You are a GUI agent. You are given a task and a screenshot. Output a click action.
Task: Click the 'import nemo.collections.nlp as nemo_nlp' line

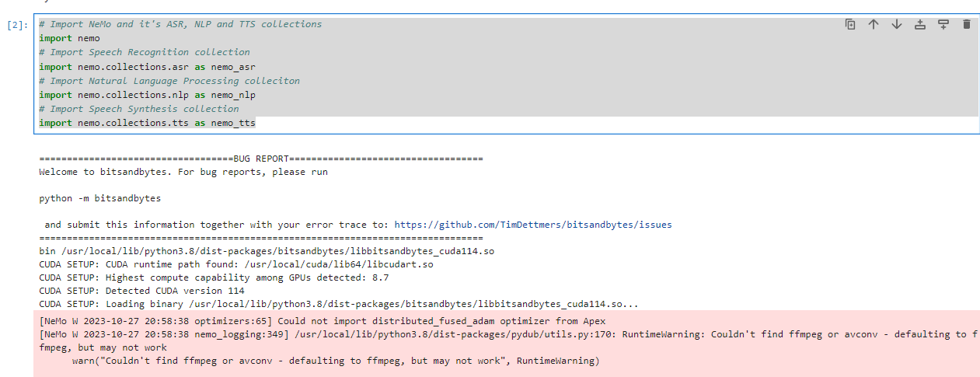click(x=147, y=95)
